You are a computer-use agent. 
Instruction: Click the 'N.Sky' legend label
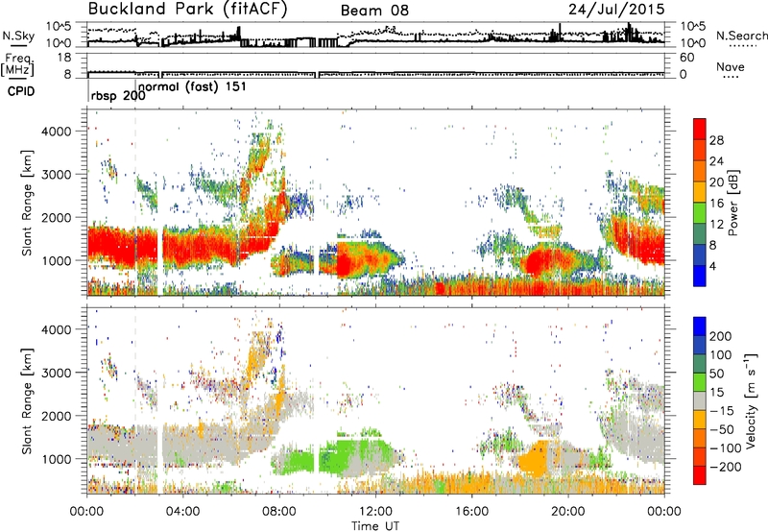18,36
